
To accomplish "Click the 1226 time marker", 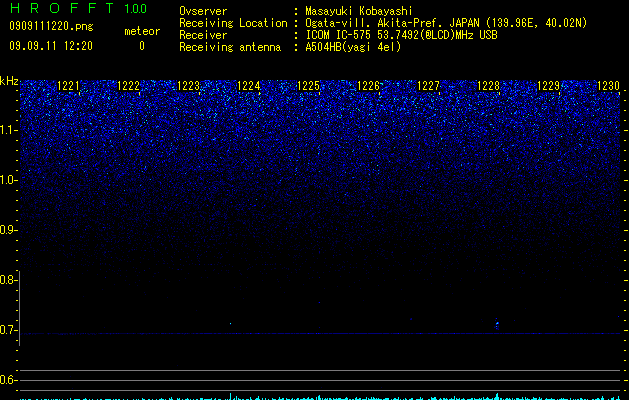I will click(368, 86).
